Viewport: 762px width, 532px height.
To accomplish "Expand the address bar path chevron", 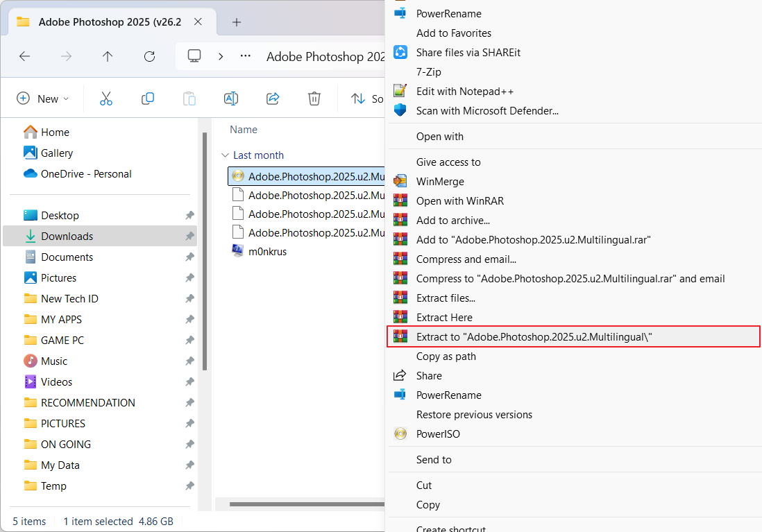I will [221, 56].
